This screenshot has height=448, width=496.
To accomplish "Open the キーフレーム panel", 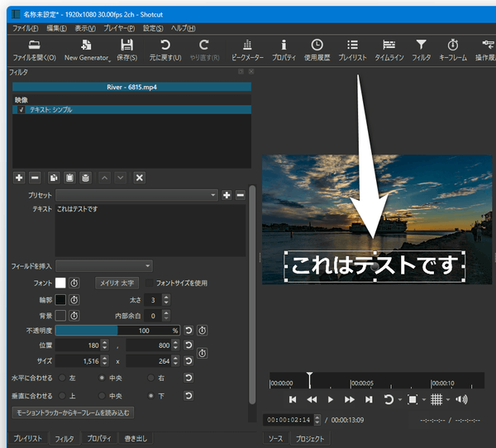I will (453, 50).
